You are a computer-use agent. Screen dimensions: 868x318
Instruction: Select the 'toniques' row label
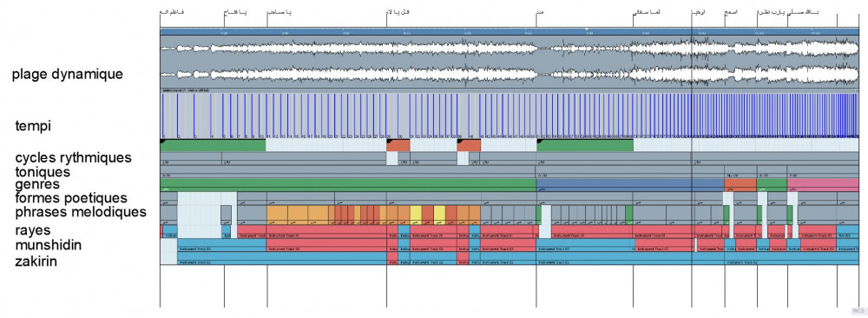(43, 172)
